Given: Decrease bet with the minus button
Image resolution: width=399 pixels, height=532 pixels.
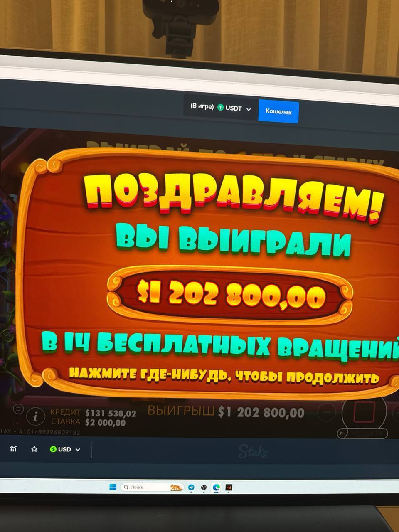Looking at the screenshot, I should 327,413.
